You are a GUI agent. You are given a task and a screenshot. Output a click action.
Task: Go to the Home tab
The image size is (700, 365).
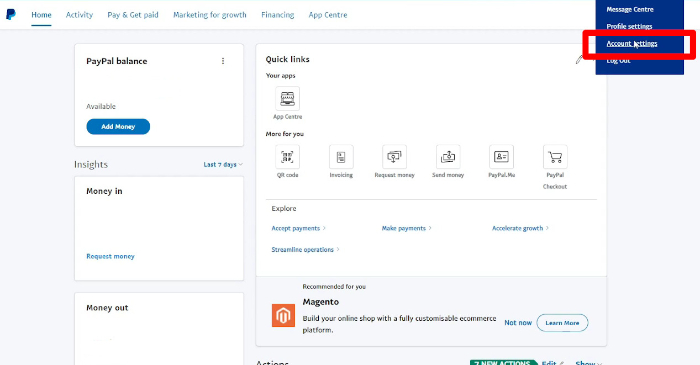[x=41, y=15]
